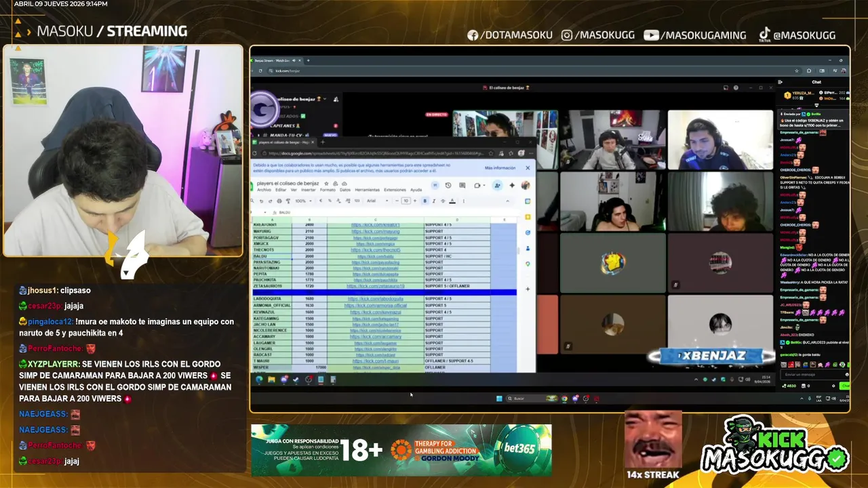Toggle strikethrough formatting in Sheets
This screenshot has width=868, height=488.
pyautogui.click(x=443, y=201)
